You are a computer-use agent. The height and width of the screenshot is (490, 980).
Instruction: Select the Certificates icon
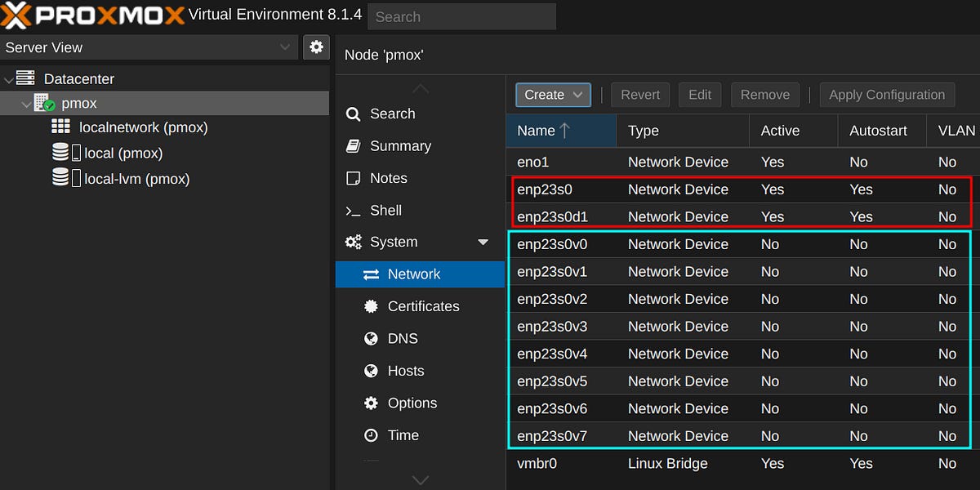373,306
